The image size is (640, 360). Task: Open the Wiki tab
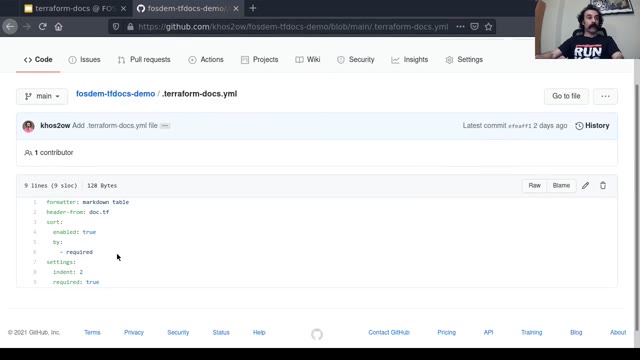pos(308,60)
